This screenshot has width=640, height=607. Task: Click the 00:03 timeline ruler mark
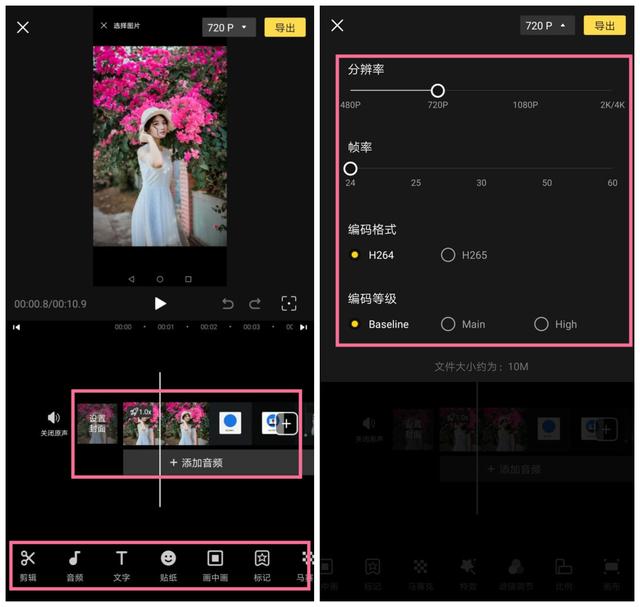tap(251, 327)
